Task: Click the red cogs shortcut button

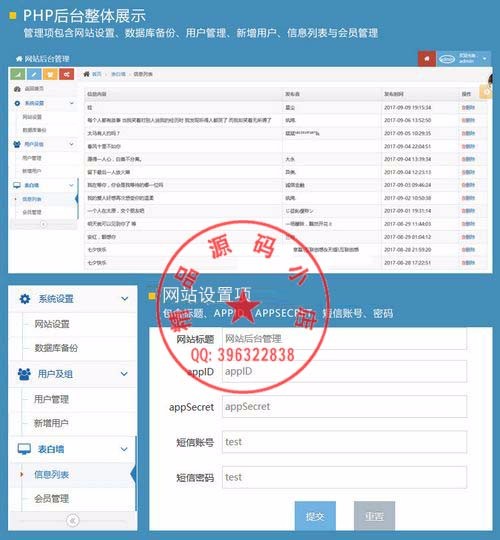Action: 66,74
